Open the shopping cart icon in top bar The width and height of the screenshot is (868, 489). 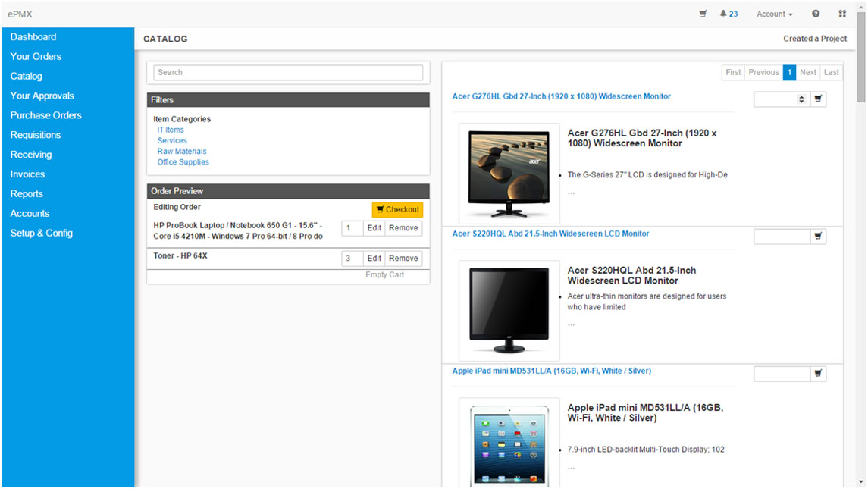coord(703,14)
